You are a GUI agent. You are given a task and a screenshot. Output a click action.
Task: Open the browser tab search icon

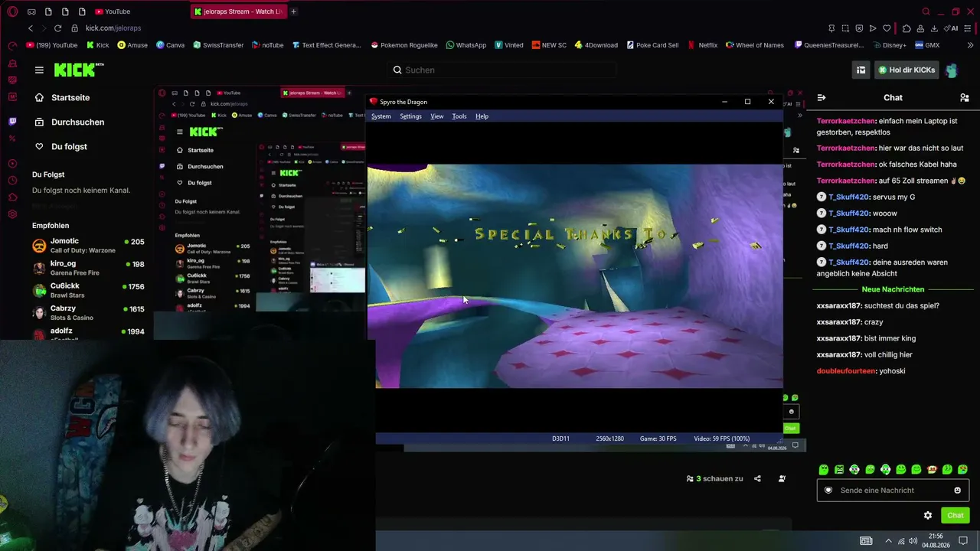point(926,11)
